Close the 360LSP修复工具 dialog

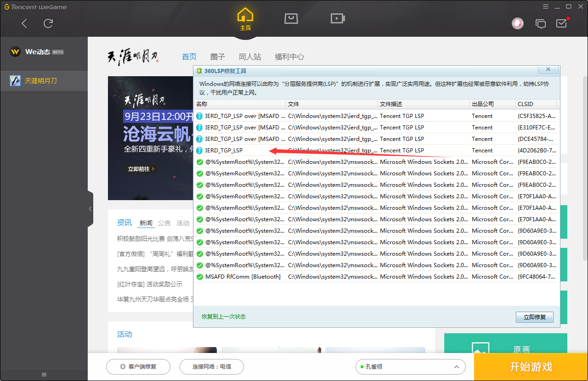[x=548, y=70]
